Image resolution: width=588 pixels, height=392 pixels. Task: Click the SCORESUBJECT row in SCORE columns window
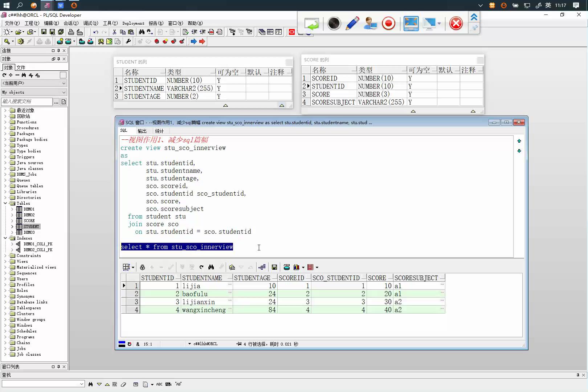[392, 102]
